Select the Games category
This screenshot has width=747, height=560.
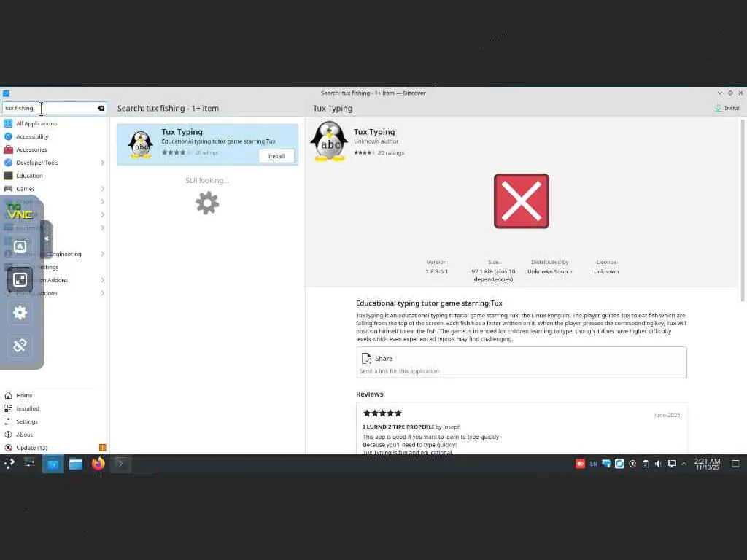[x=54, y=189]
